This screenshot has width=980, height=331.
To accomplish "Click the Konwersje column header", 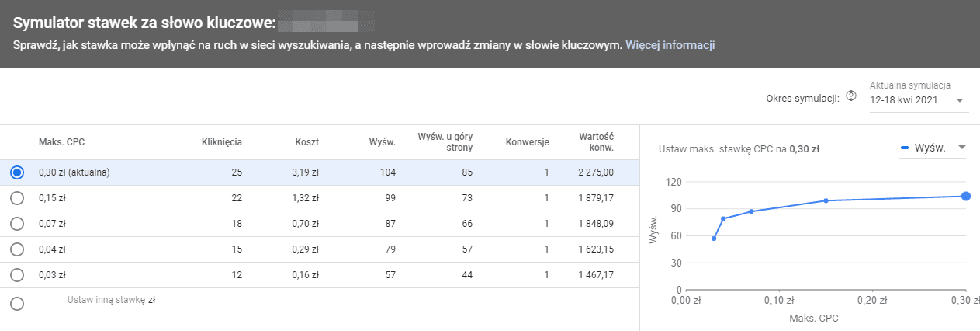I will click(x=528, y=142).
